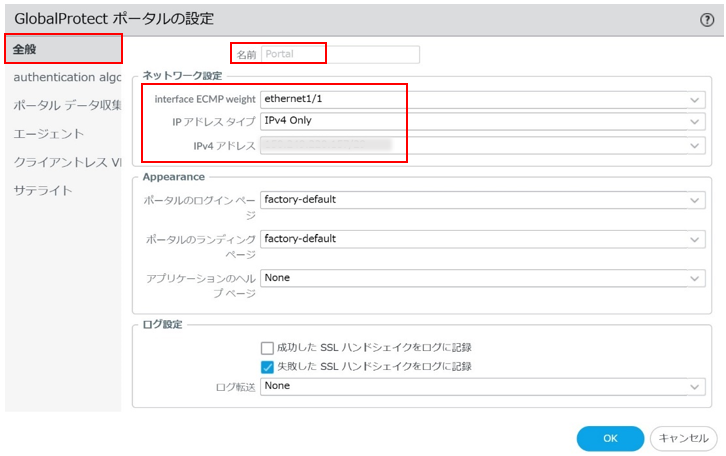
Task: Click the Appearance section heading
Action: [x=174, y=177]
